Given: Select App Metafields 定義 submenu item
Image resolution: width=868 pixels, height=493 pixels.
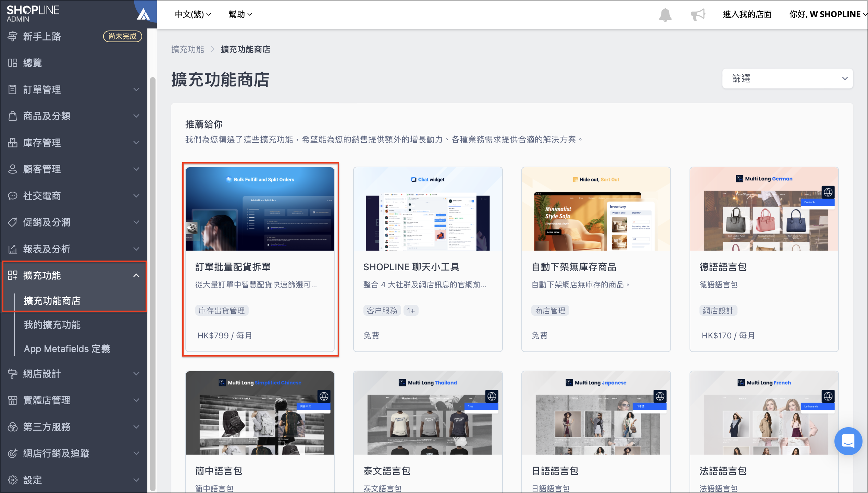Looking at the screenshot, I should coord(67,349).
